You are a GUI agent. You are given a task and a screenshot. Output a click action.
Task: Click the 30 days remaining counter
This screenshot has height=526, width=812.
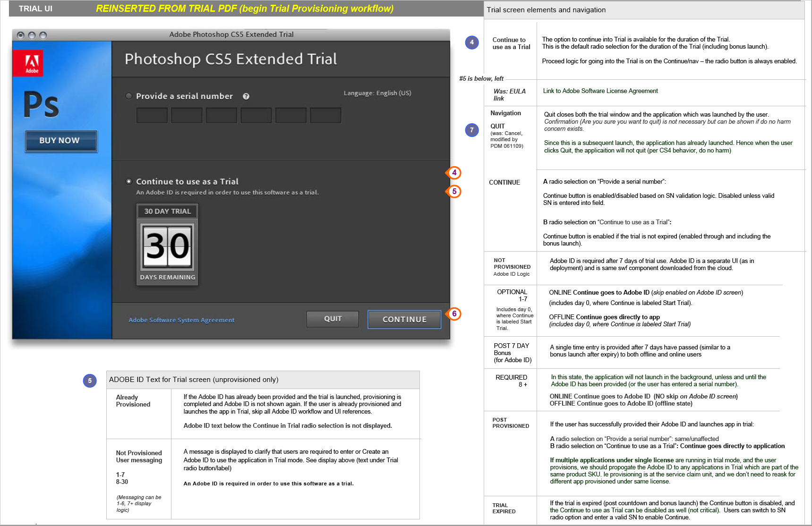(x=167, y=246)
